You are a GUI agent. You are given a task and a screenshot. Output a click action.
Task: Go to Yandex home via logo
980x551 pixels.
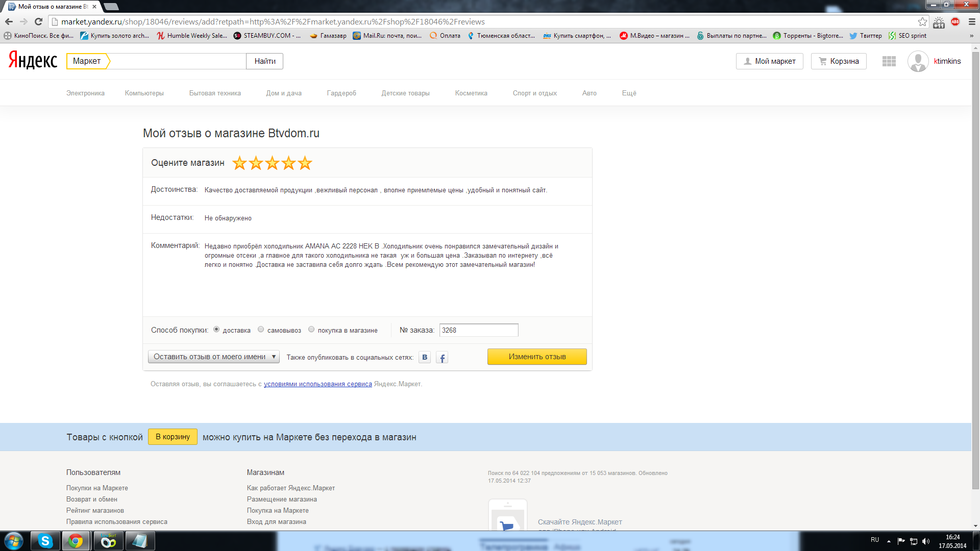tap(33, 60)
